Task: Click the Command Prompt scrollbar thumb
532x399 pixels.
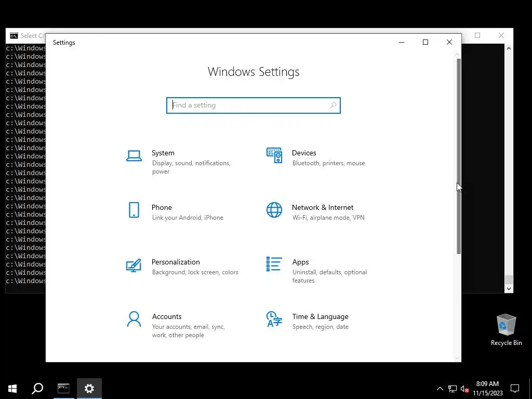Action: pos(509,280)
